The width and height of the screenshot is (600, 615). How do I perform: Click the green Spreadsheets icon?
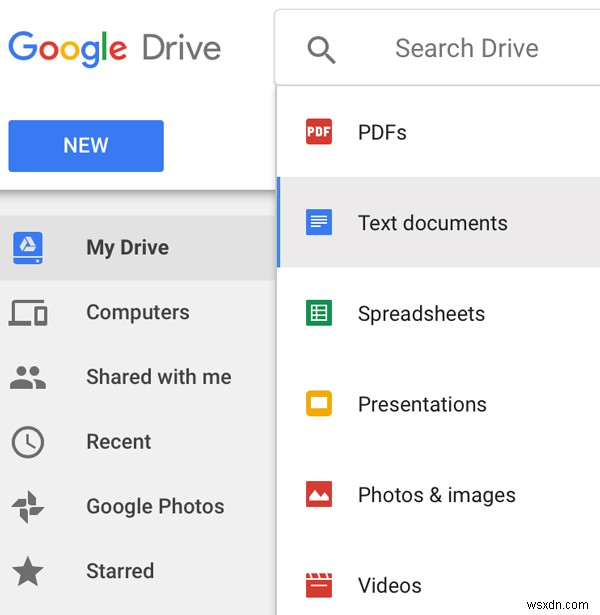coord(319,313)
